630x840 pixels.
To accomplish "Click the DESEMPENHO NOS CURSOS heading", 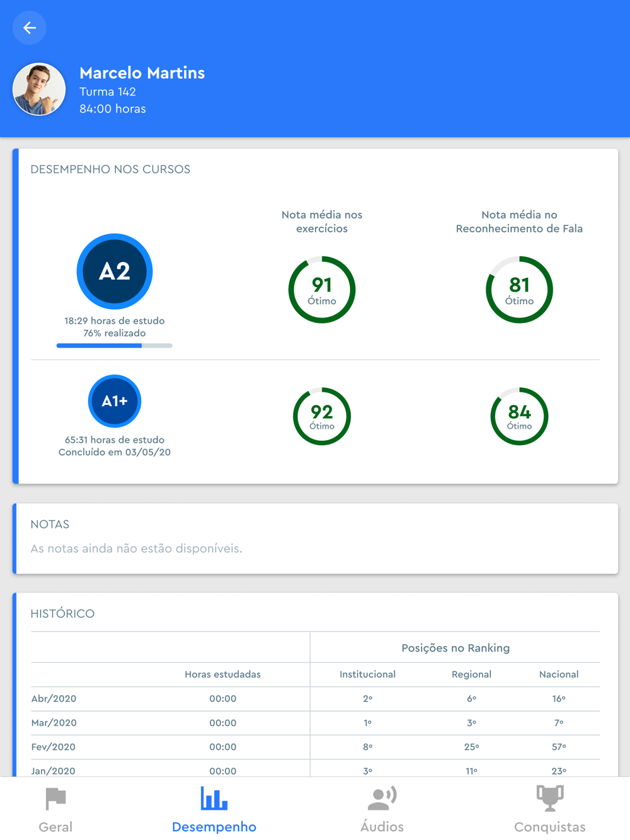I will [110, 169].
